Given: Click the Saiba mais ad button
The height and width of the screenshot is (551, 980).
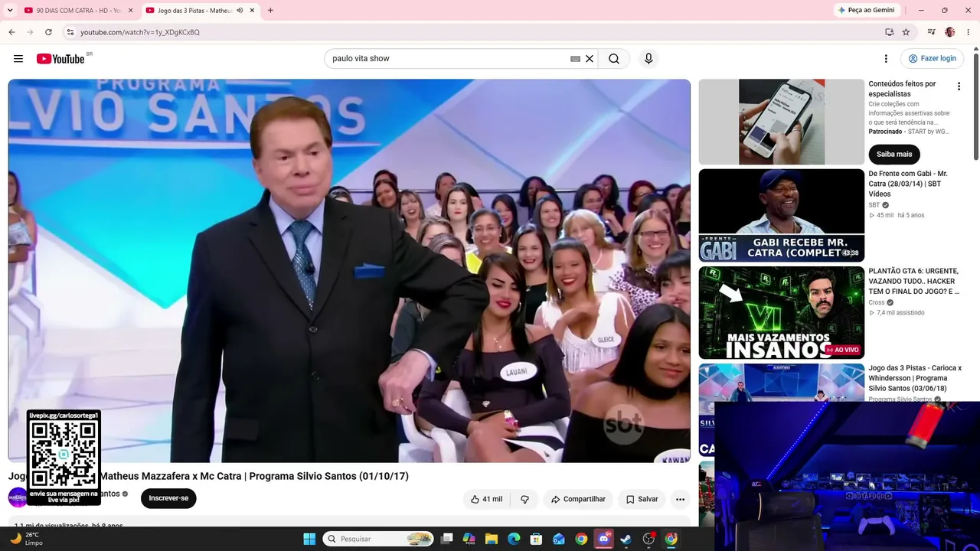Looking at the screenshot, I should (894, 154).
